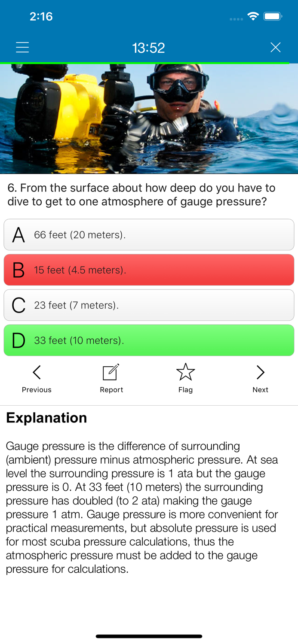Screen dimensions: 298x644
Task: Close the quiz with the X icon
Action: (x=276, y=47)
